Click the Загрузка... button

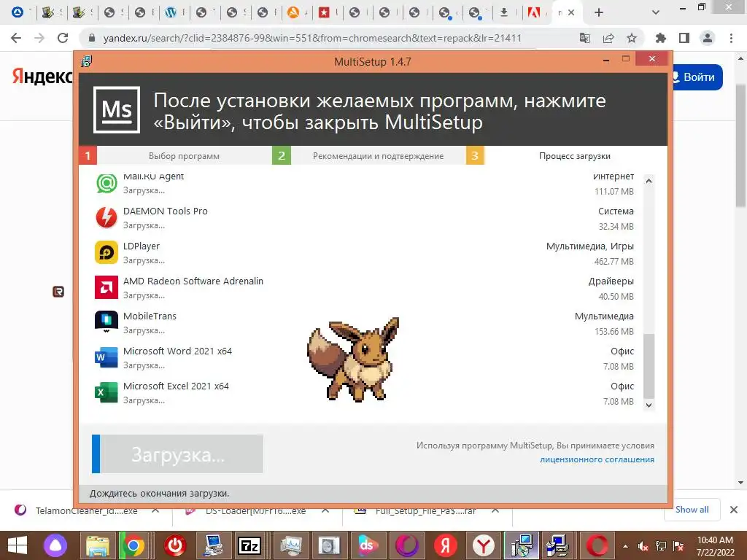(178, 454)
